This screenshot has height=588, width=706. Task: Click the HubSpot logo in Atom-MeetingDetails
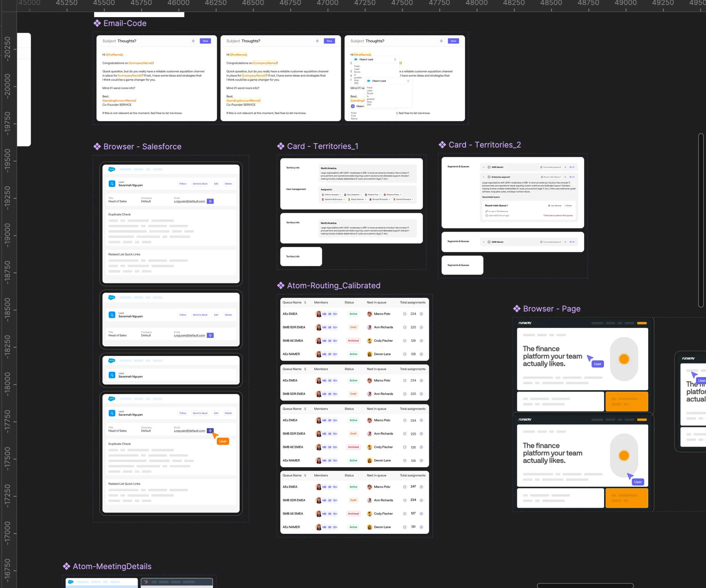click(146, 582)
